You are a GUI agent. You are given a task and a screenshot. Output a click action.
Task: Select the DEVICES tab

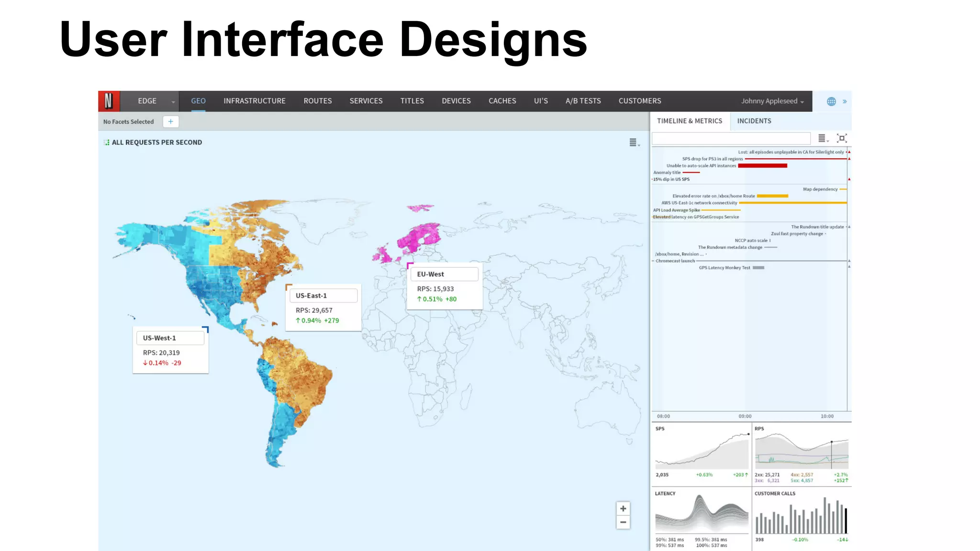coord(456,101)
